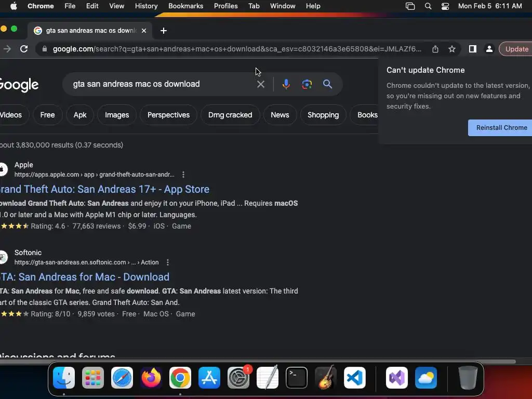Launch GarageBand from the dock
Image resolution: width=532 pixels, height=399 pixels.
click(x=326, y=377)
